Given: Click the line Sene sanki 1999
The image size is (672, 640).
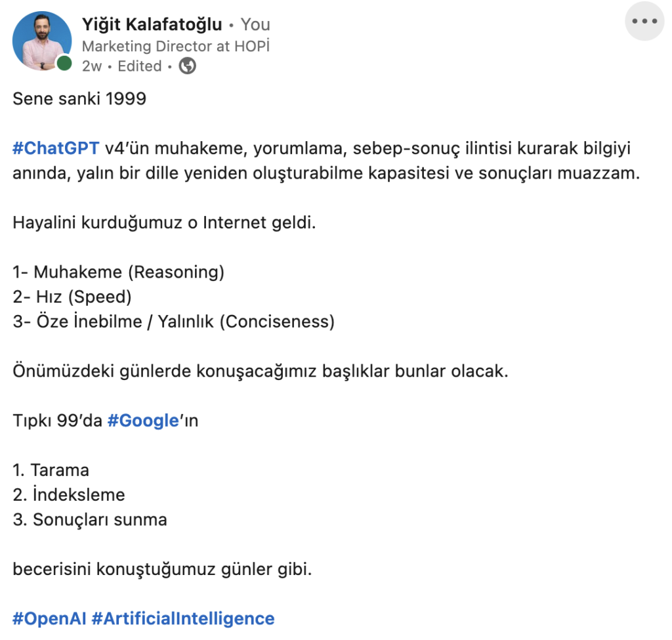Looking at the screenshot, I should click(79, 98).
